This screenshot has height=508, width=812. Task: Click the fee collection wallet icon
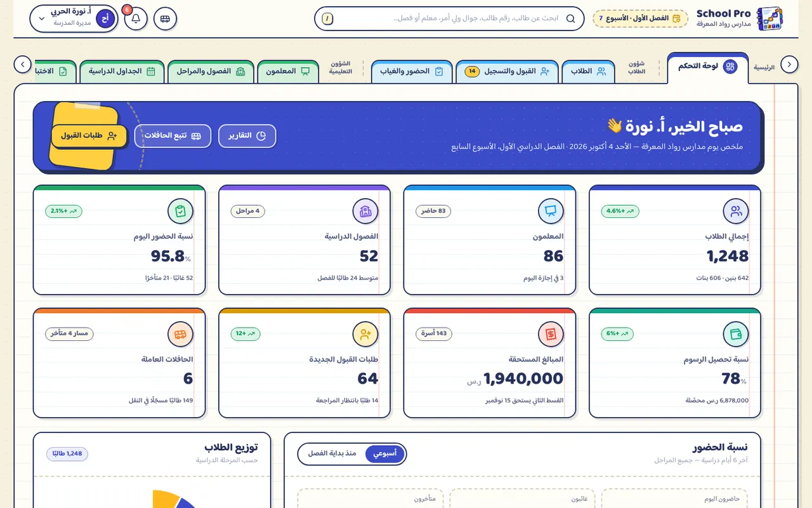pos(736,334)
